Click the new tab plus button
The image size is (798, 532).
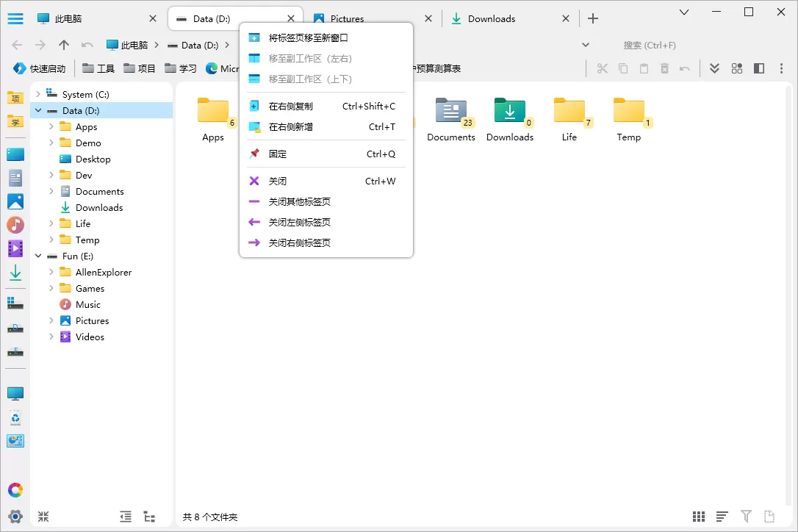pos(592,18)
